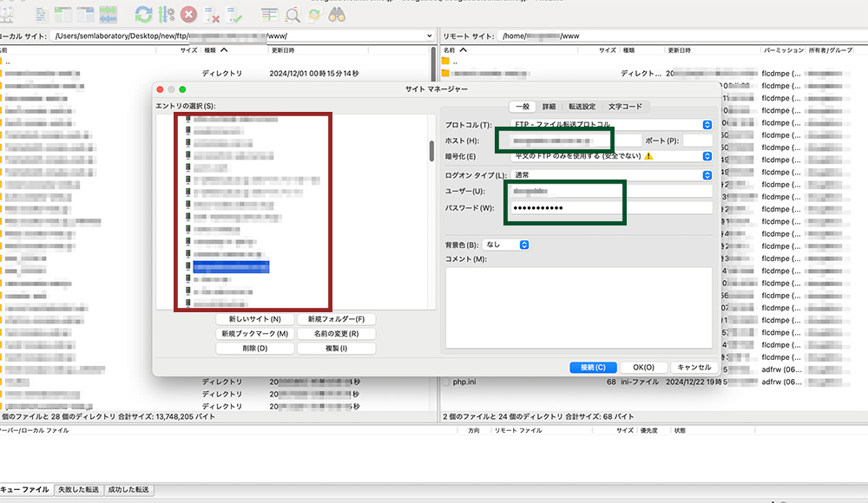Sort remote list by 所有者/グループ column

click(831, 49)
